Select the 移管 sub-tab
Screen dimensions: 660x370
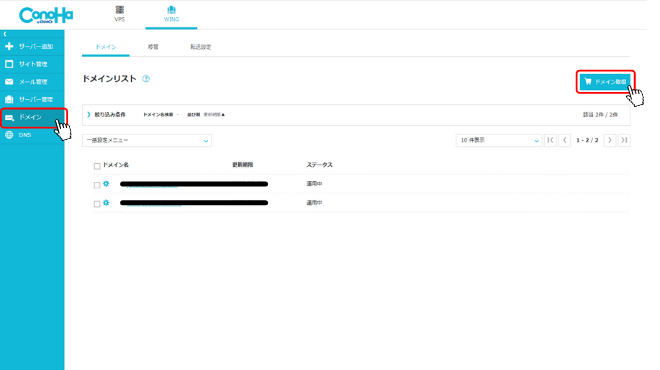(153, 47)
